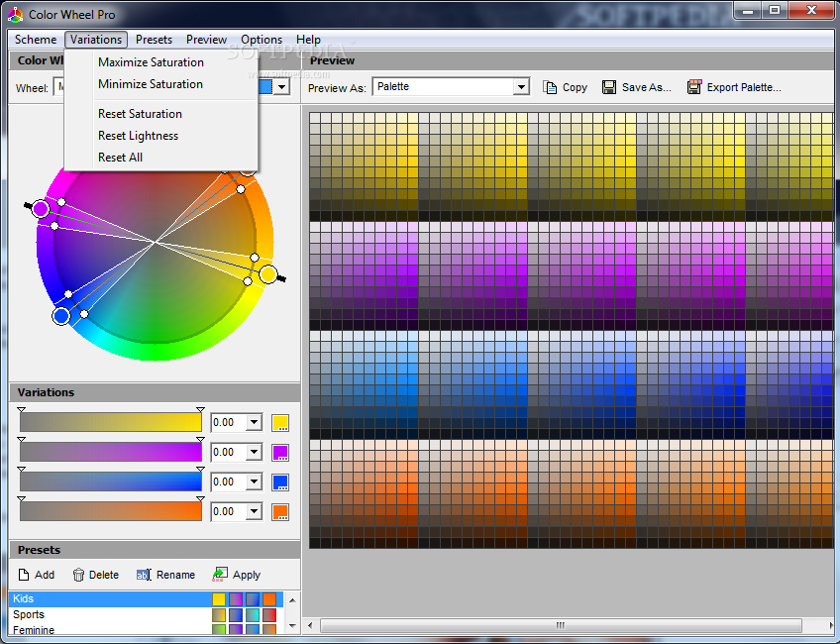Click the Apply preset icon
Viewport: 840px width, 644px height.
[220, 575]
